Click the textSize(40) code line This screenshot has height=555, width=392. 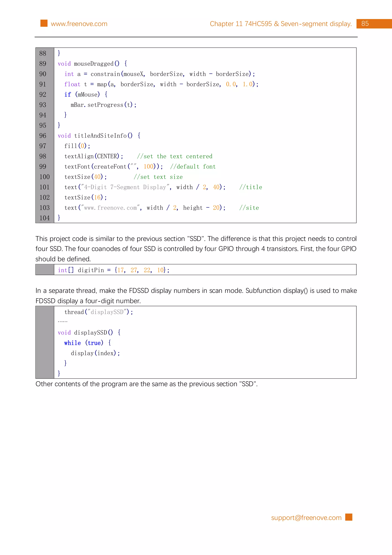tap(86, 177)
